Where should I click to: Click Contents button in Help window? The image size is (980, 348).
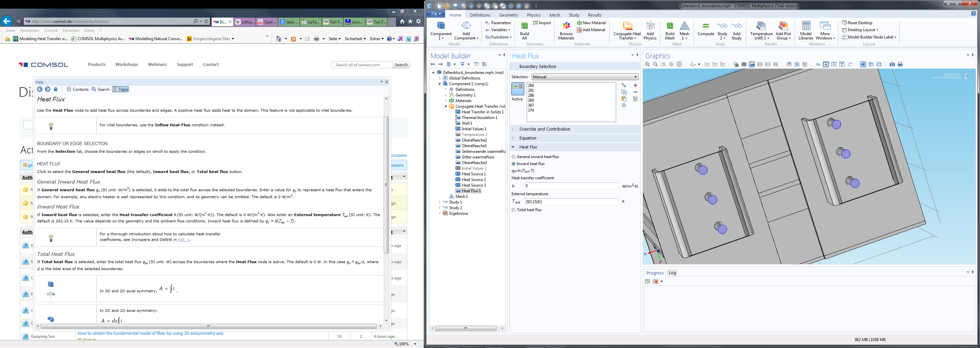77,89
